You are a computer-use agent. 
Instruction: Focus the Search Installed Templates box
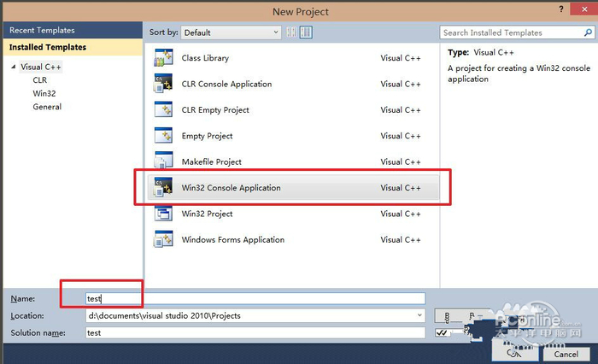[x=517, y=32]
